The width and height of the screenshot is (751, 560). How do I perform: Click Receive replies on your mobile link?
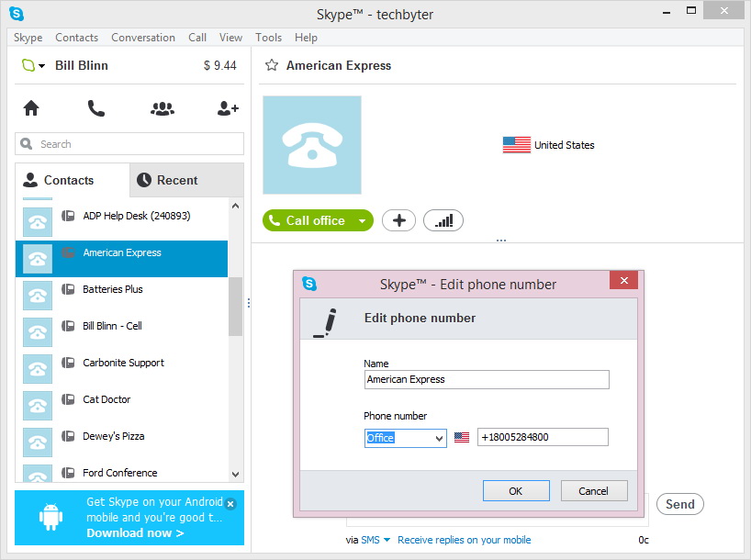coord(465,540)
